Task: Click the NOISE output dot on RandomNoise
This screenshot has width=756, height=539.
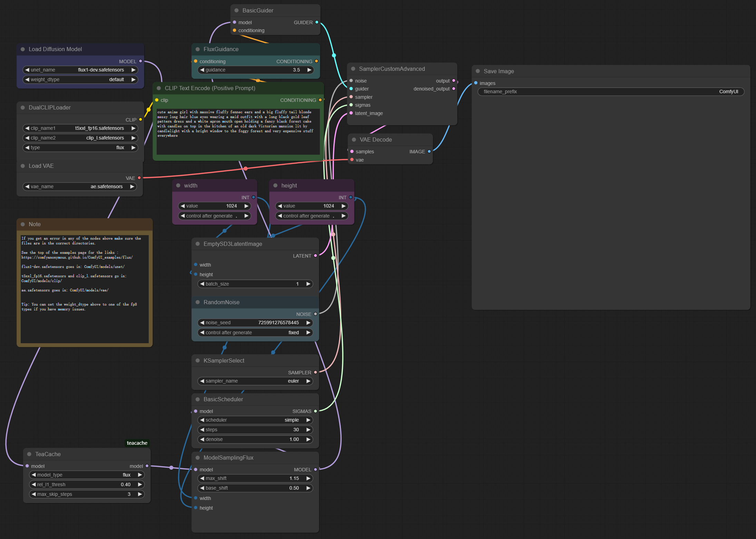Action: point(315,314)
